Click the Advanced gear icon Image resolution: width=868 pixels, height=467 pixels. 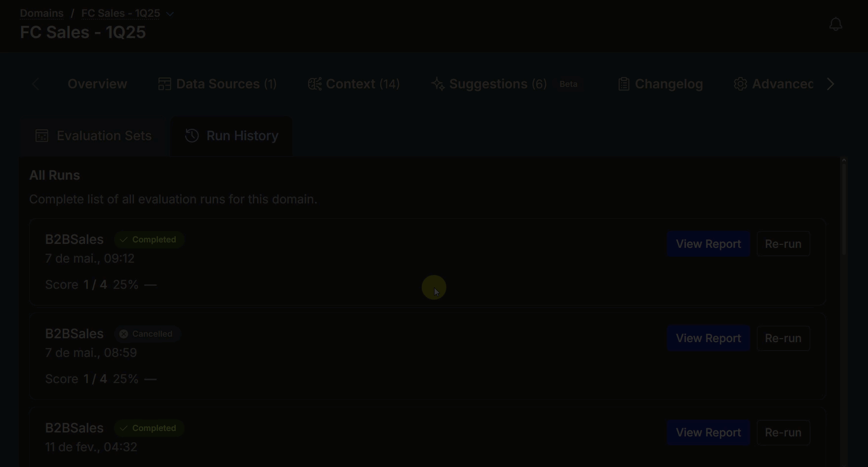pos(740,84)
